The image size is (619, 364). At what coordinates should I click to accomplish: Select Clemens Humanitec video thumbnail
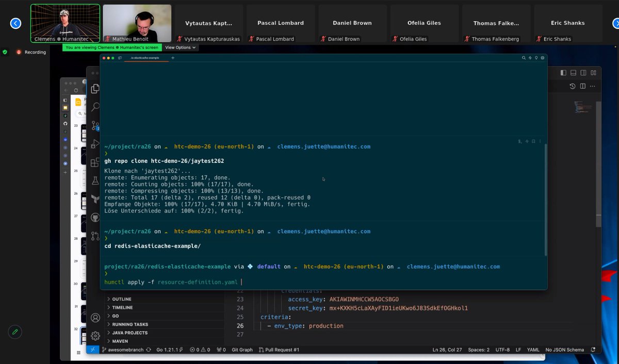tap(65, 23)
